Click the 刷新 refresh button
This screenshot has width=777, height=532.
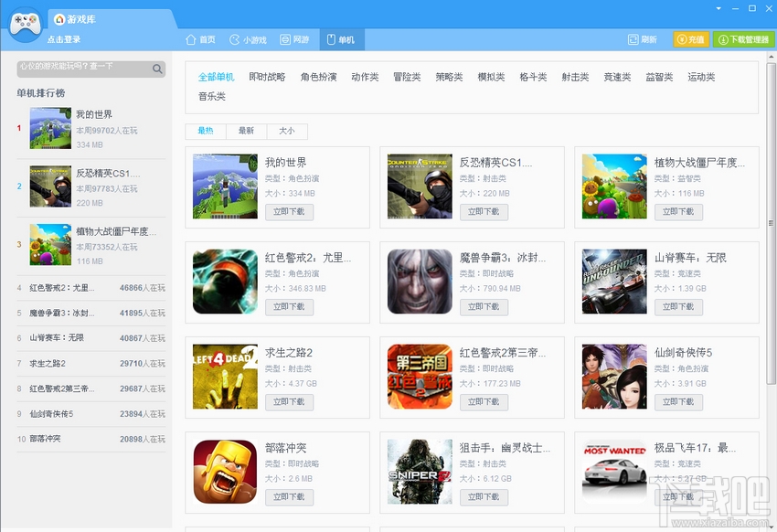point(643,39)
